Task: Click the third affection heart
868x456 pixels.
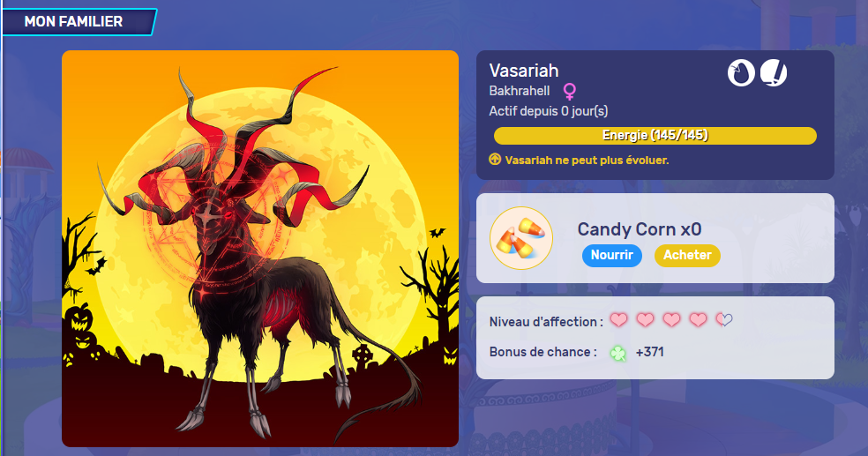Action: (x=671, y=320)
